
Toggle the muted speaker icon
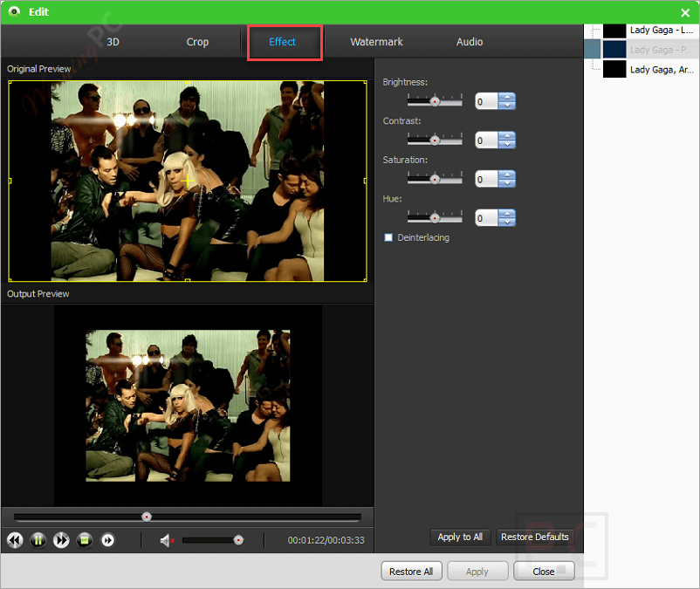(167, 540)
